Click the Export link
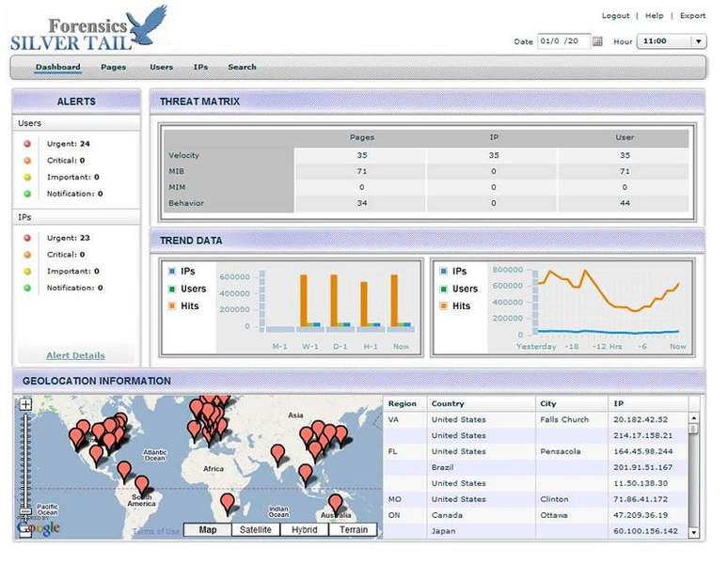This screenshot has width=728, height=564. [x=692, y=16]
